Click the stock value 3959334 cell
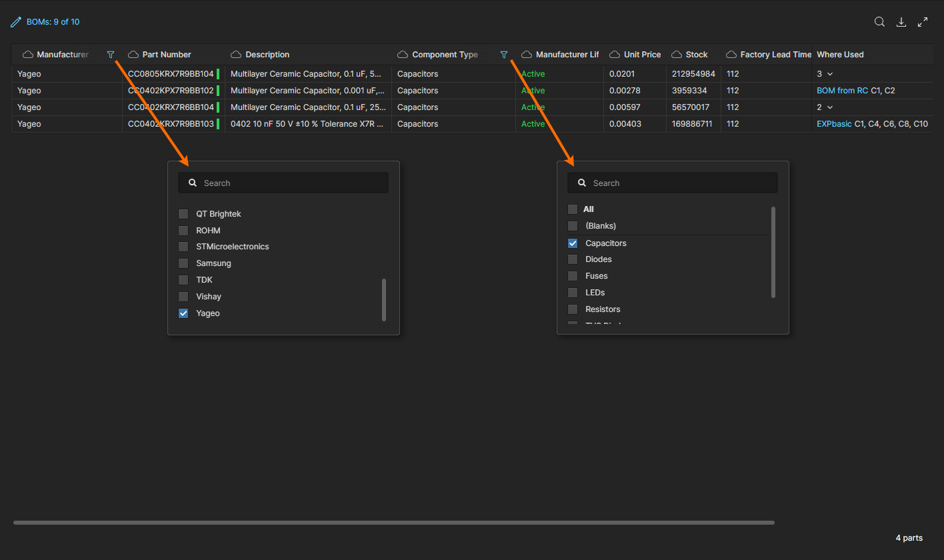944x560 pixels. coord(693,91)
